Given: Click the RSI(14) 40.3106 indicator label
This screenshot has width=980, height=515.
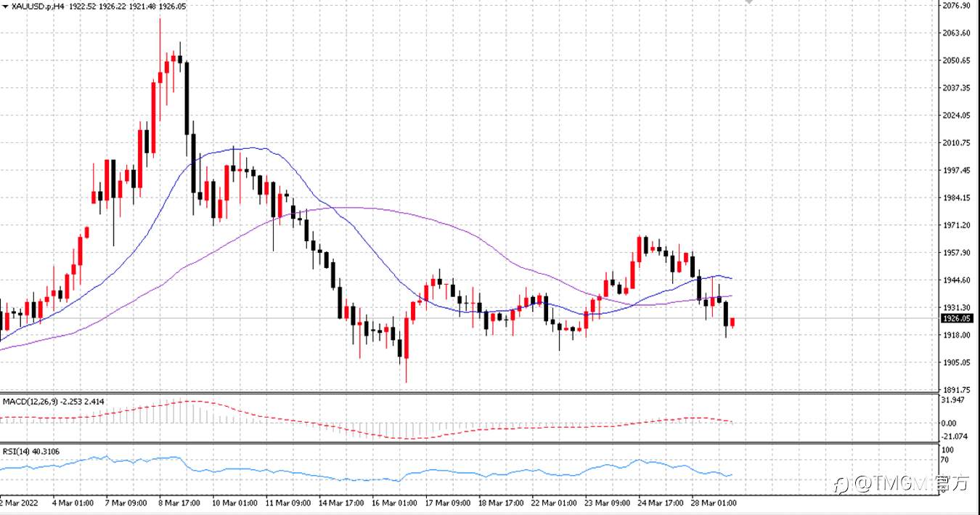Looking at the screenshot, I should pyautogui.click(x=30, y=451).
